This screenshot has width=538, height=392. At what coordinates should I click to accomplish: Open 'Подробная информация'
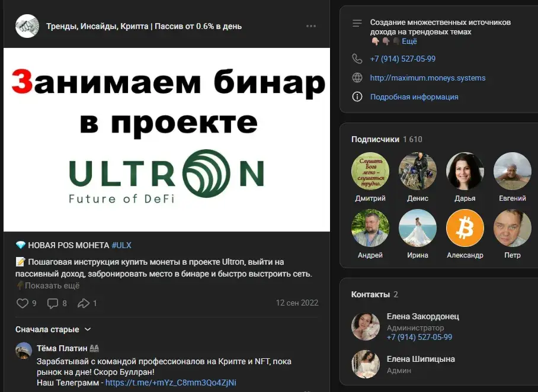click(414, 97)
